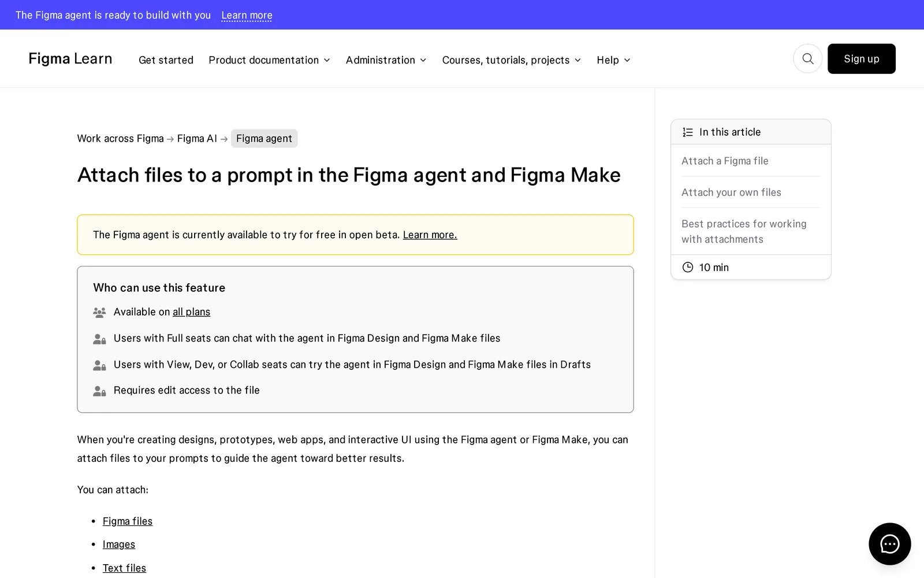The width and height of the screenshot is (924, 578).
Task: Open the 'all plans' link
Action: tap(191, 312)
